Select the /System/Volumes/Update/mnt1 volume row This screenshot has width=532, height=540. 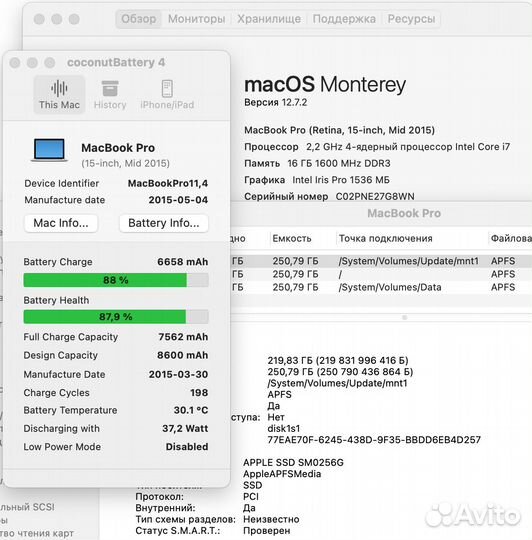click(x=380, y=261)
